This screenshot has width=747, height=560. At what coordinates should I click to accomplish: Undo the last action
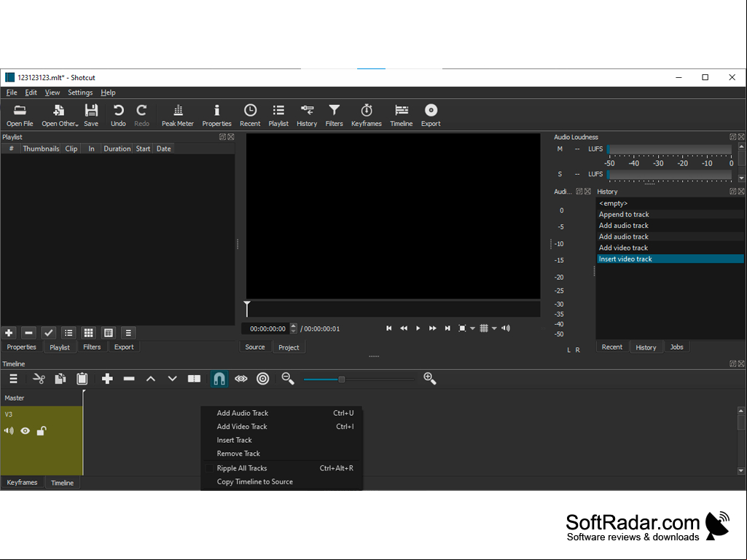click(118, 115)
